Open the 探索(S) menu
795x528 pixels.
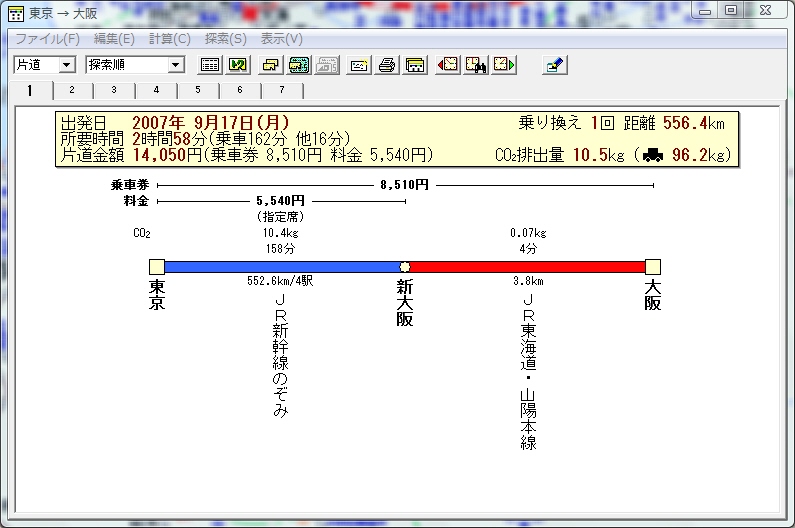click(225, 39)
